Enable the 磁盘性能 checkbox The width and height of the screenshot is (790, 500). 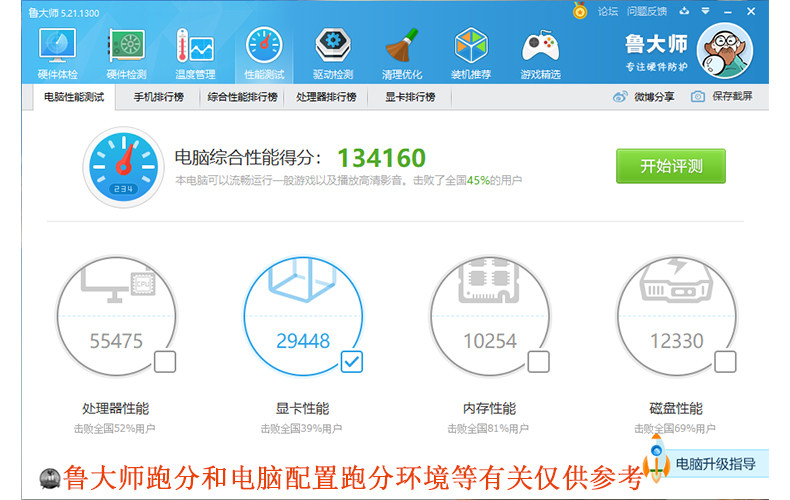(726, 361)
